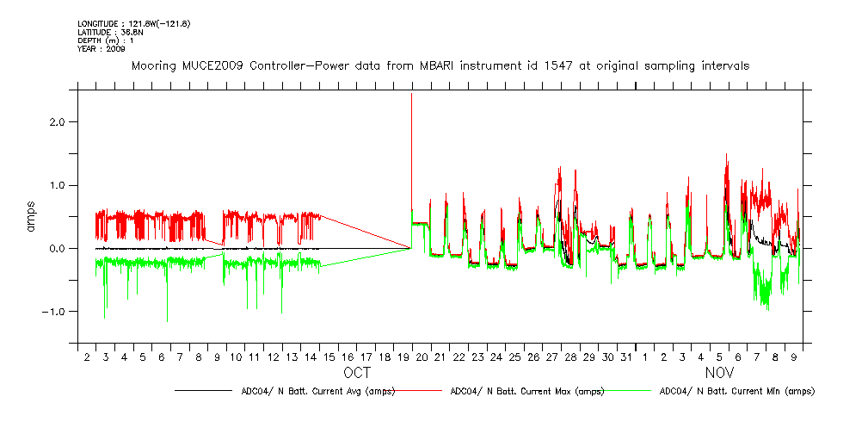Screen dimensions: 868x434
Task: Click the chart title mentioning Mooring MUCE2009
Action: pos(440,65)
